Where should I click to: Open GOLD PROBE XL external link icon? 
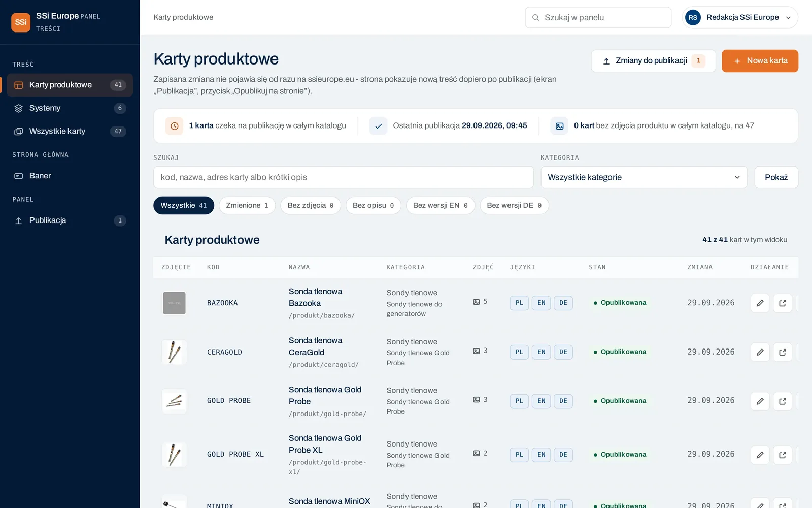[783, 455]
